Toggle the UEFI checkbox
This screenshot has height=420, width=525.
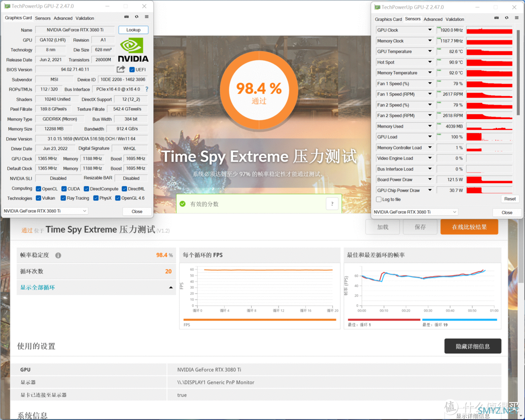point(132,70)
